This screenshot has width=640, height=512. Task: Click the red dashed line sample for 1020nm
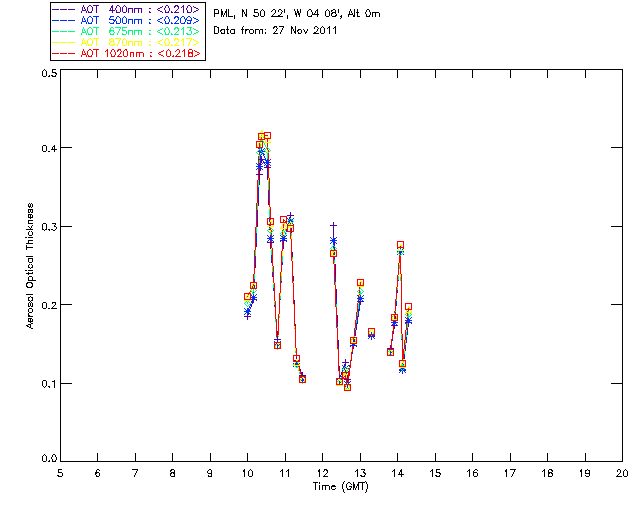point(64,53)
